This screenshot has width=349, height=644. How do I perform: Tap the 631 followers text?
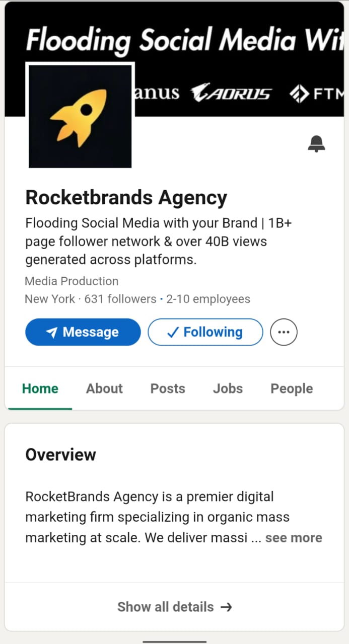pyautogui.click(x=120, y=299)
